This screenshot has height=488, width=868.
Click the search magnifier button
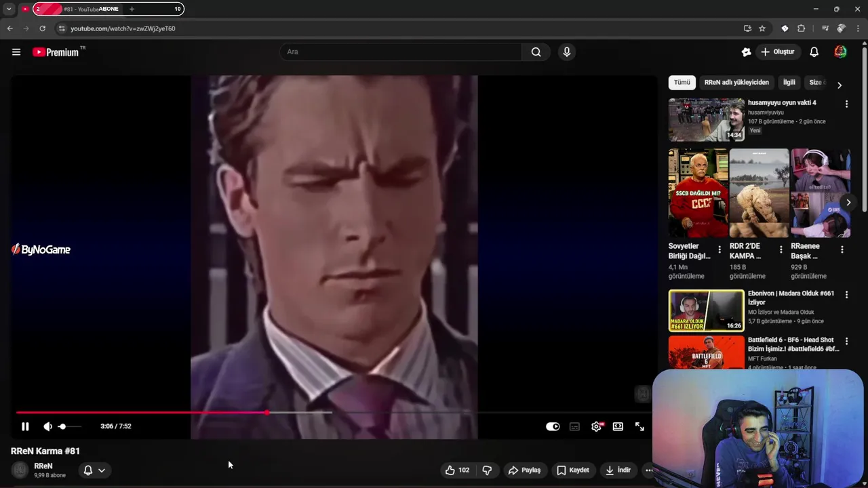536,52
